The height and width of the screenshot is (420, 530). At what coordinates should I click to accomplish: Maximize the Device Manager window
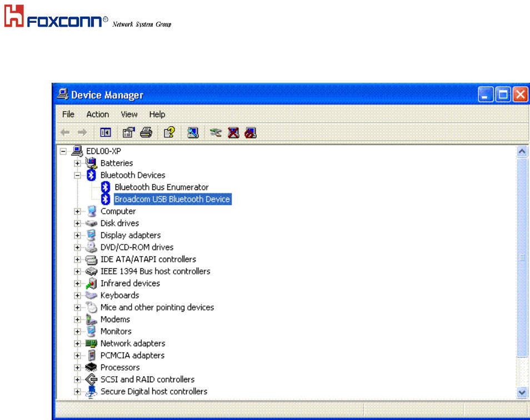[x=503, y=94]
